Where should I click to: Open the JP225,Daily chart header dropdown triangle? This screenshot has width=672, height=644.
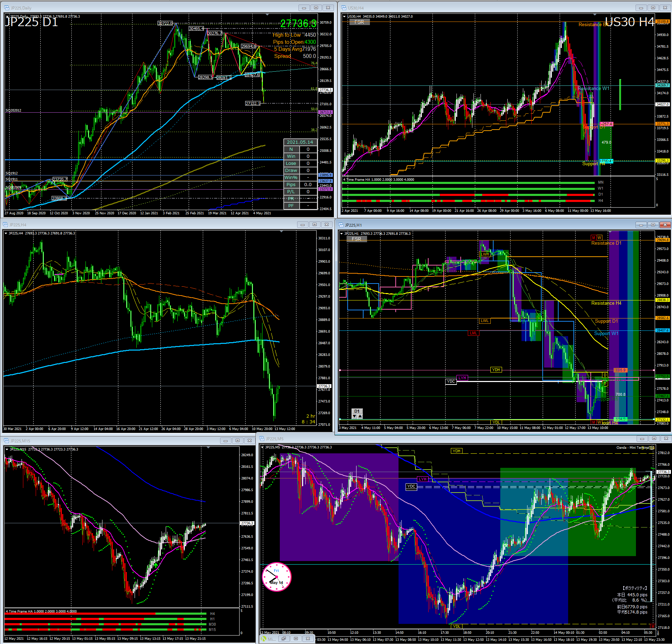click(7, 16)
